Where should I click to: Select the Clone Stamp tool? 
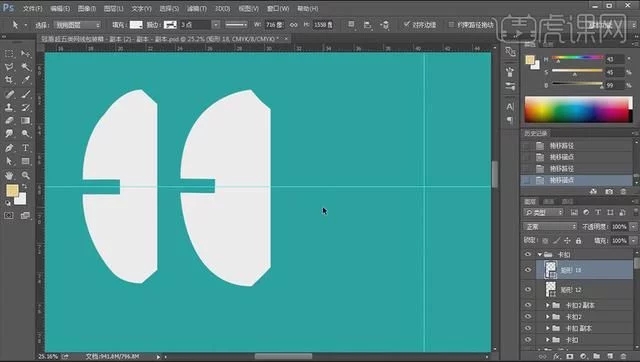pos(9,107)
